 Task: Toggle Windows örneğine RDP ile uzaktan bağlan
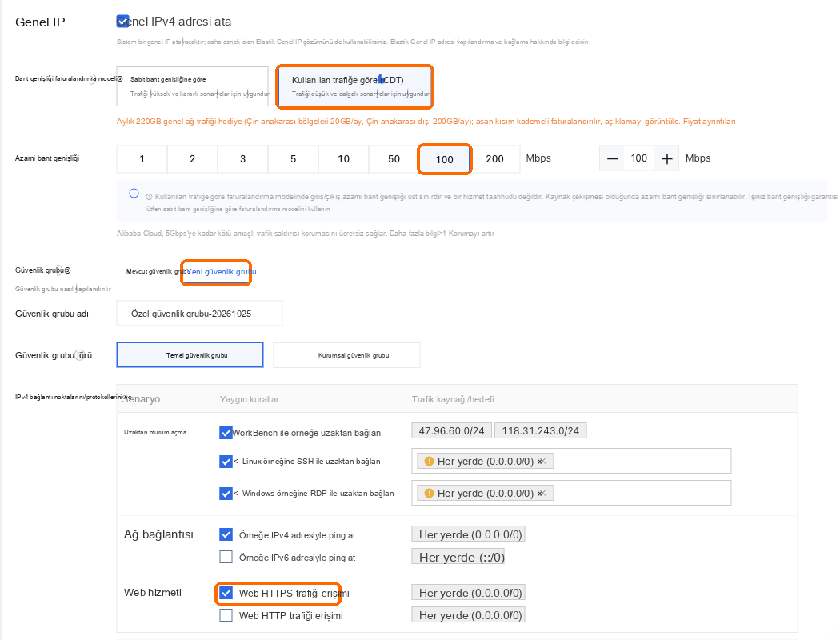tap(226, 494)
